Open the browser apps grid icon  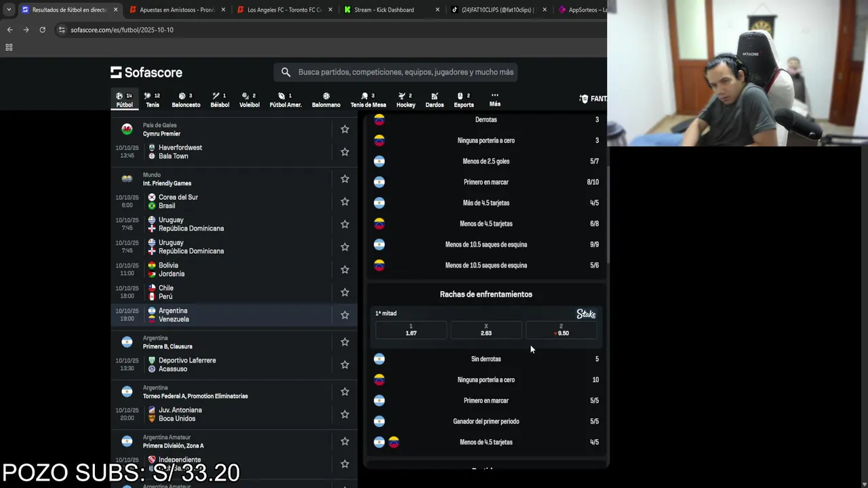9,47
